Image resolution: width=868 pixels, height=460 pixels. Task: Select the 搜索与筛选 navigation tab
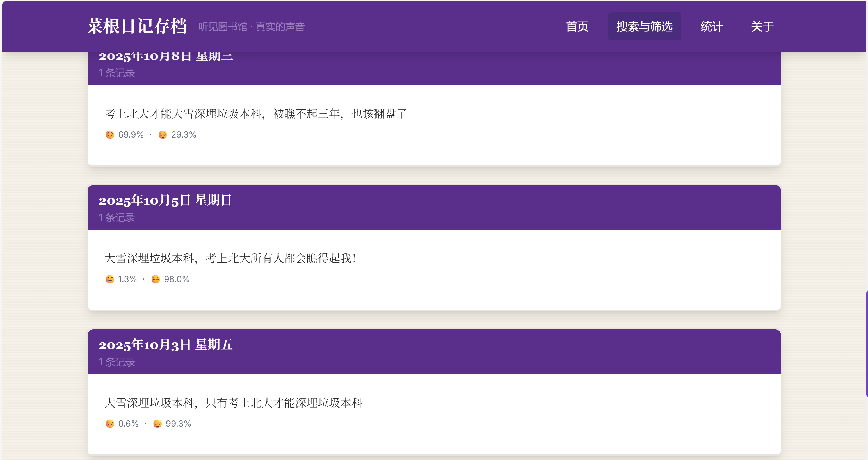coord(644,27)
